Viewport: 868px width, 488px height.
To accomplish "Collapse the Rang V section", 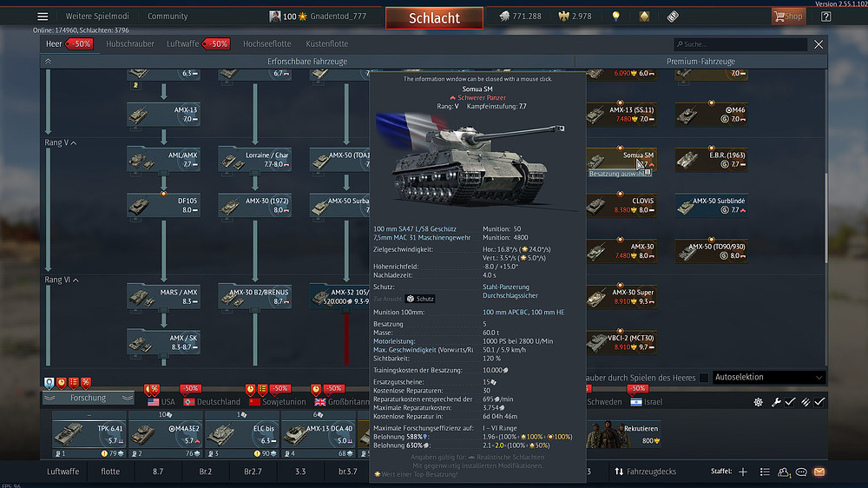I will click(x=61, y=143).
